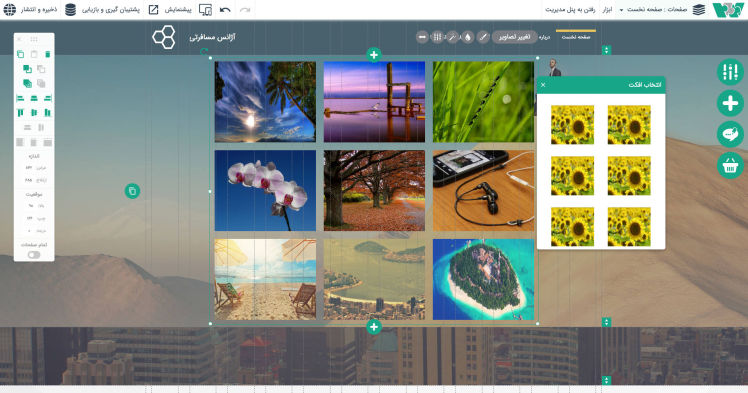Viewport: 748px width, 393px height.
Task: Click the green plus above the gallery
Action: (x=374, y=55)
